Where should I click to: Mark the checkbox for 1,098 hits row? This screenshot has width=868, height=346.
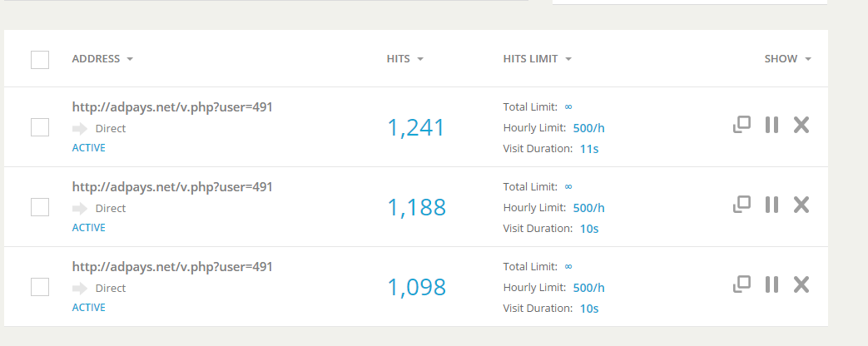(x=40, y=287)
